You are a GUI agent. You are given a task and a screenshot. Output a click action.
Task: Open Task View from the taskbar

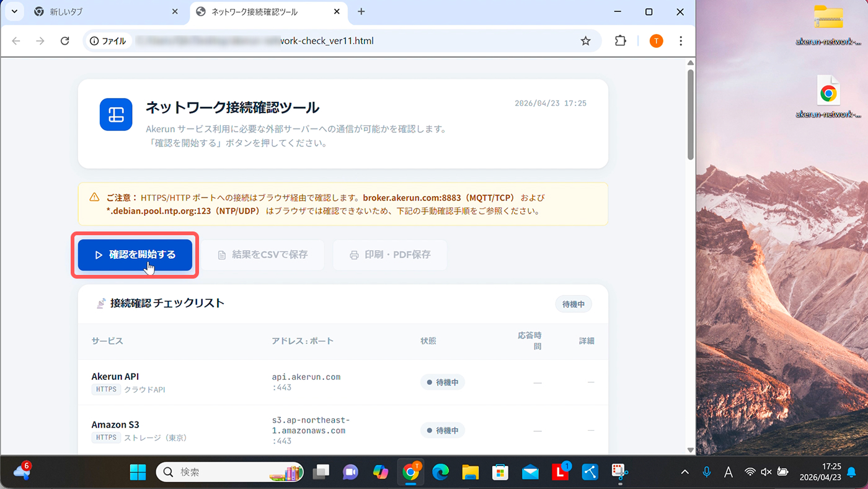[321, 472]
